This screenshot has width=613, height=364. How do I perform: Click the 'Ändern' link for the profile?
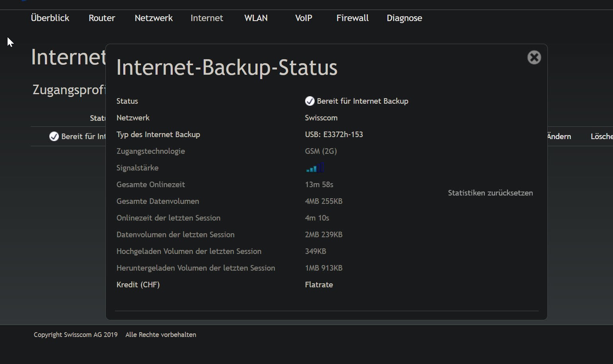tap(559, 137)
